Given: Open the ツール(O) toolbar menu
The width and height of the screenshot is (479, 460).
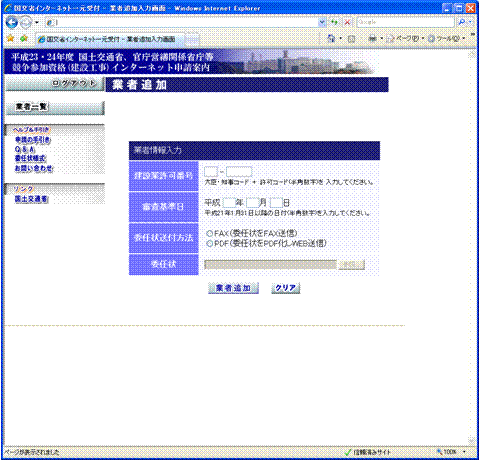Looking at the screenshot, I should 447,39.
